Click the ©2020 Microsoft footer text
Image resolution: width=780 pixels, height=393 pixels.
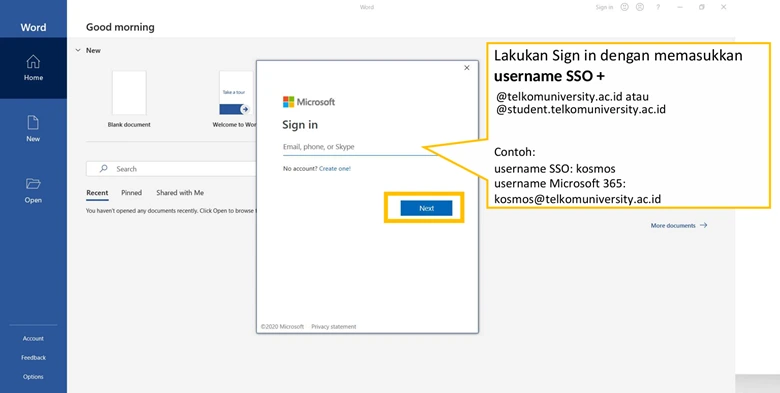coord(282,327)
